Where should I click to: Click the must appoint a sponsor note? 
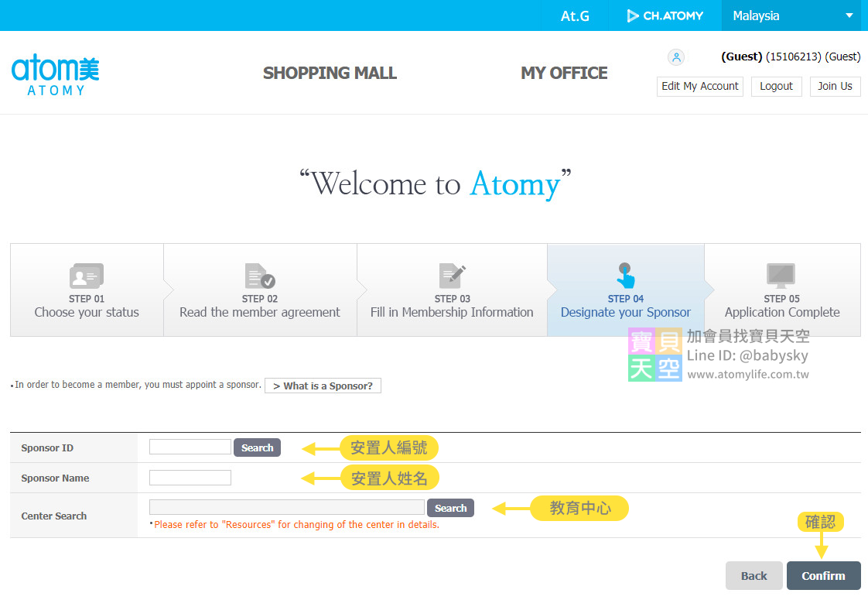(x=138, y=385)
